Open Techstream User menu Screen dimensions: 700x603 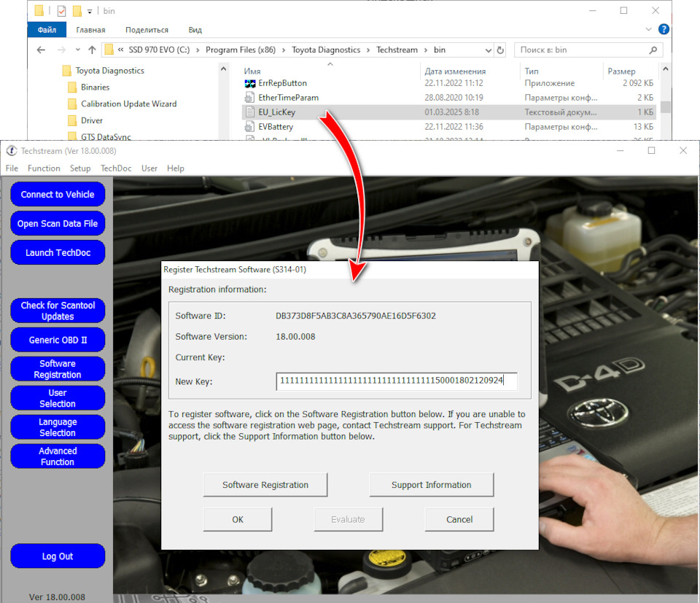click(x=149, y=168)
